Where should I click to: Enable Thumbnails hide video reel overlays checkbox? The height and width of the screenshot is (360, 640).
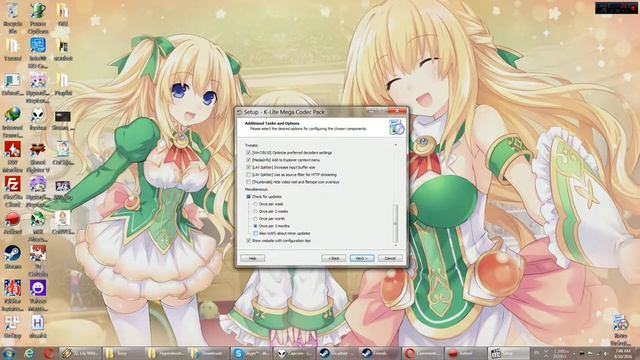coord(248,182)
